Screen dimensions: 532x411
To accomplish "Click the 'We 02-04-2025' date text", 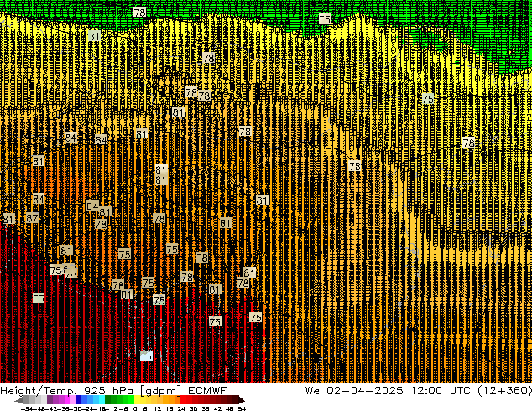I will pos(354,391).
